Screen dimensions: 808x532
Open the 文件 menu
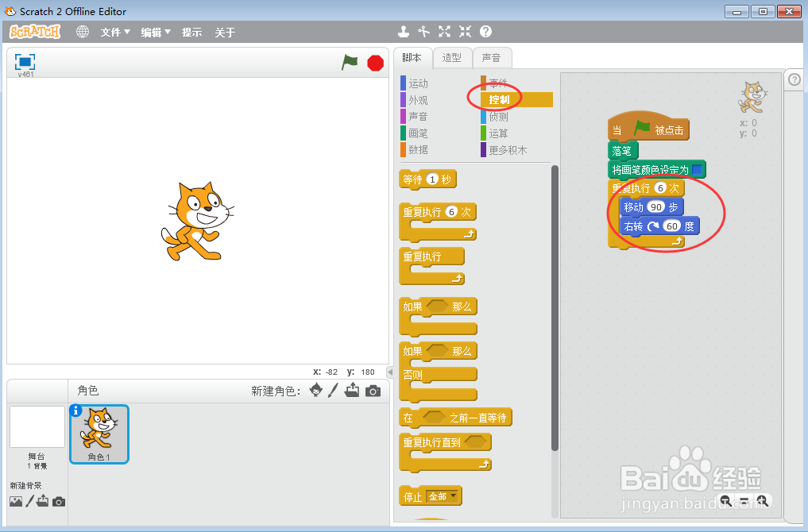click(115, 33)
